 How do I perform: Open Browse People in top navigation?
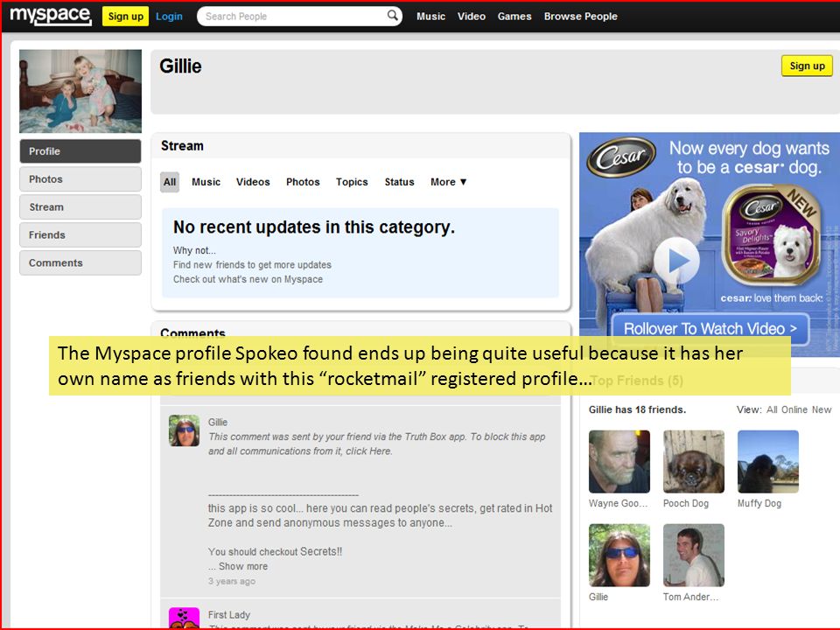coord(581,16)
